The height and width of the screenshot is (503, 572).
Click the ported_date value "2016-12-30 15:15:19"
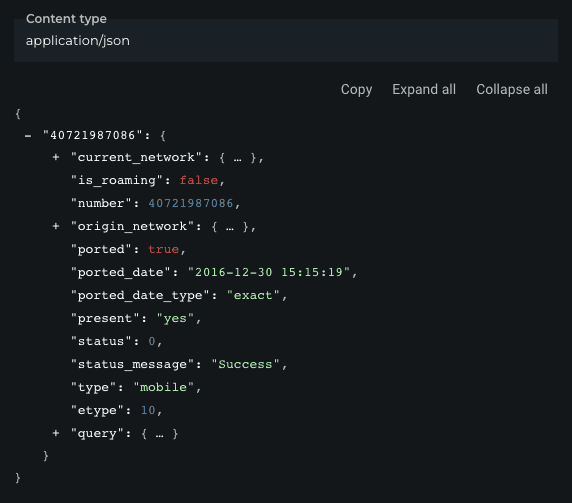click(x=269, y=272)
